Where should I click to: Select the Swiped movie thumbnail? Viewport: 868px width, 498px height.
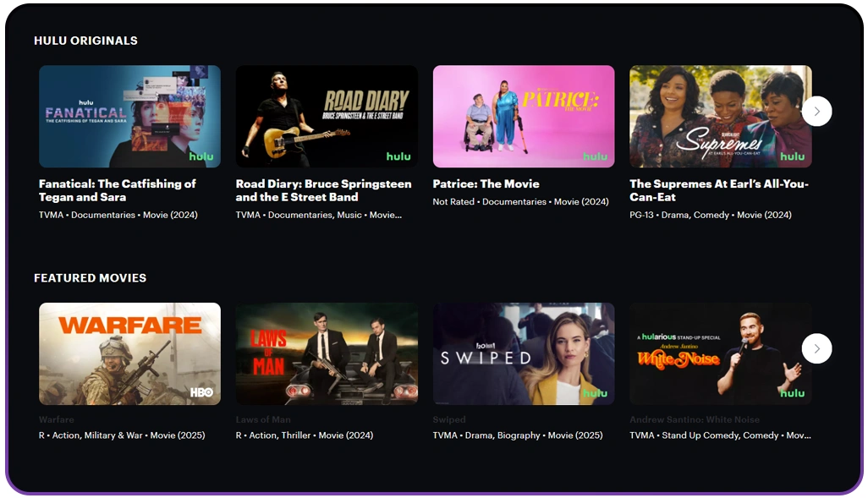coord(524,353)
